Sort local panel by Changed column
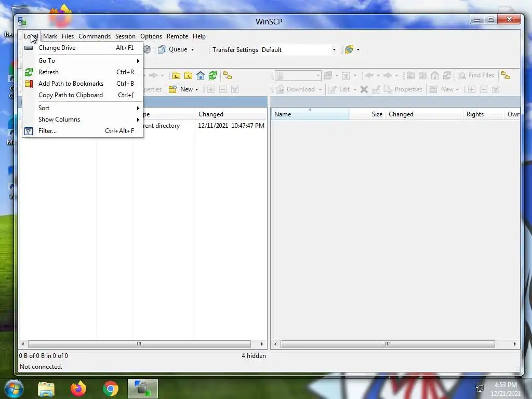Image resolution: width=532 pixels, height=399 pixels. (231, 114)
